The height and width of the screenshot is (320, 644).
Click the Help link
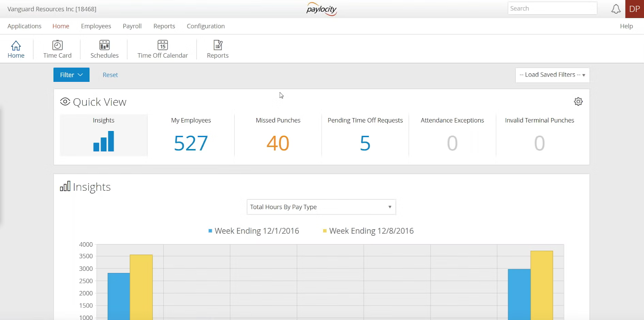(x=626, y=26)
